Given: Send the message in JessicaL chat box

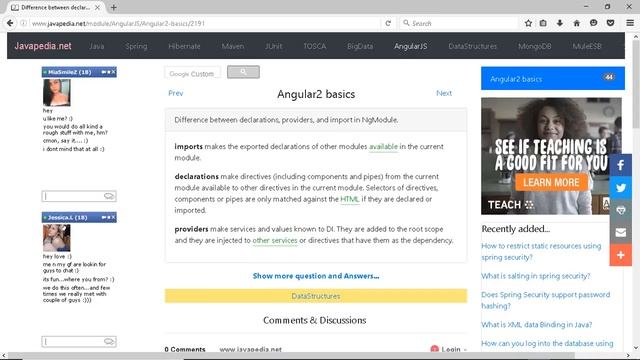Looking at the screenshot, I should pos(109,341).
